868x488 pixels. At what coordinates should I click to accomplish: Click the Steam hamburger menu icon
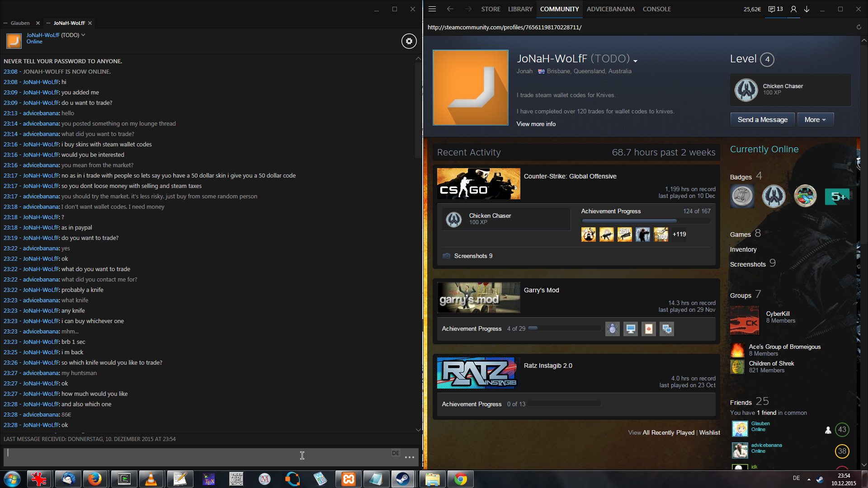click(432, 9)
